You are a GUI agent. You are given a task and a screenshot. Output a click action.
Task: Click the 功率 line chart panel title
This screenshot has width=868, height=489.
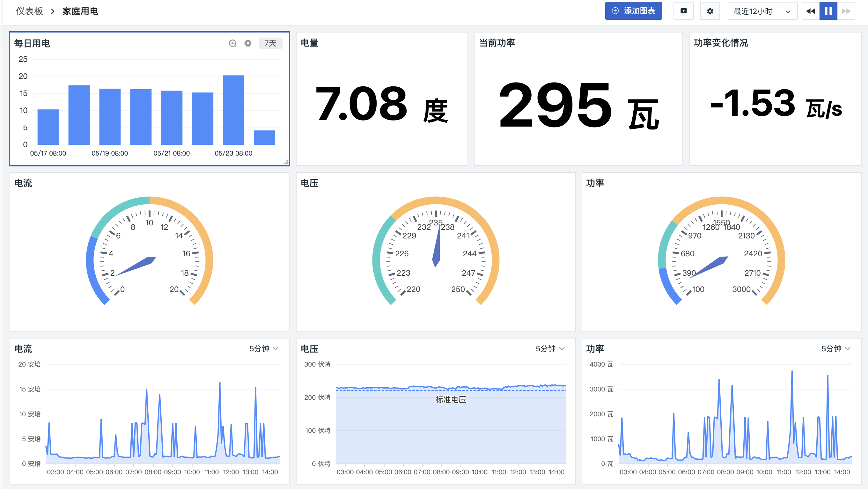[595, 349]
